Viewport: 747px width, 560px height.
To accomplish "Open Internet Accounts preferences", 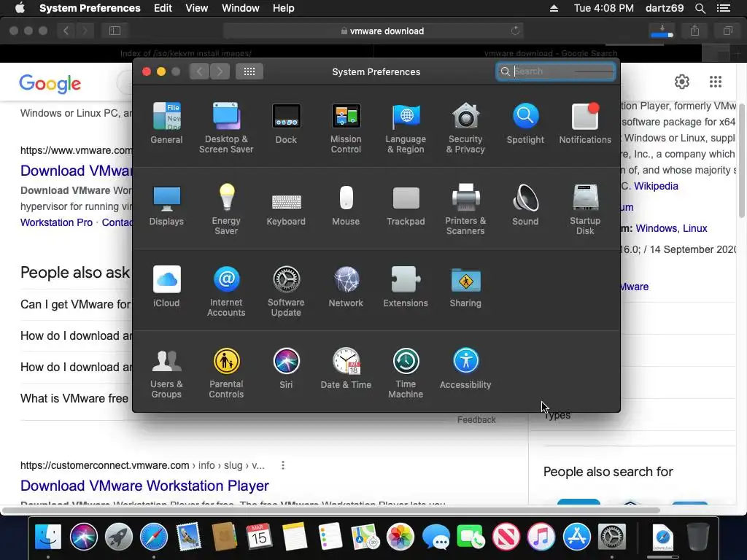I will [226, 292].
